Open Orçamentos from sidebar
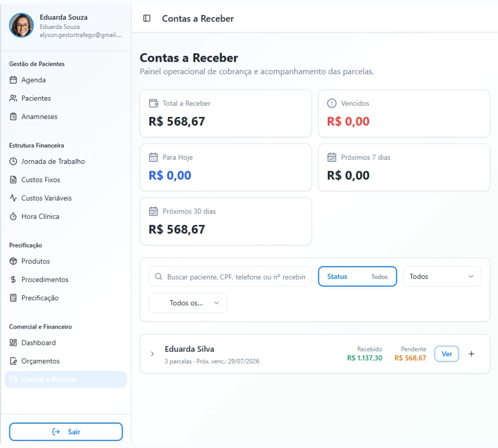This screenshot has width=498, height=448. pos(66,361)
